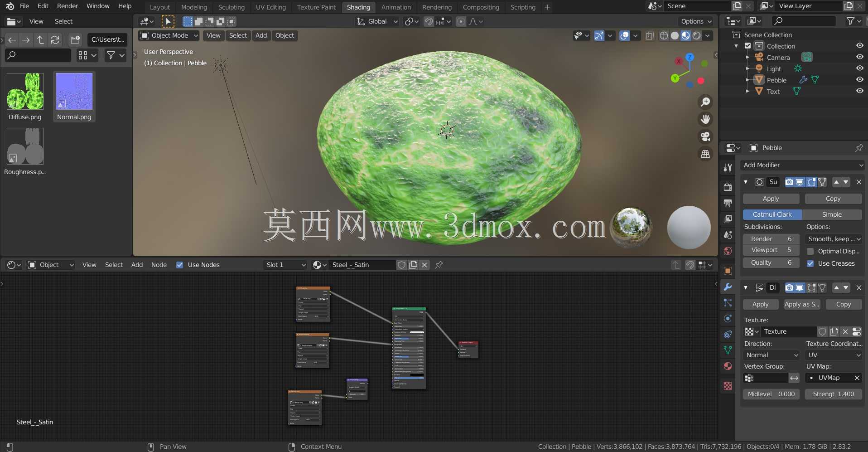
Task: Unlink the Steel_-_Satin material
Action: pyautogui.click(x=424, y=265)
